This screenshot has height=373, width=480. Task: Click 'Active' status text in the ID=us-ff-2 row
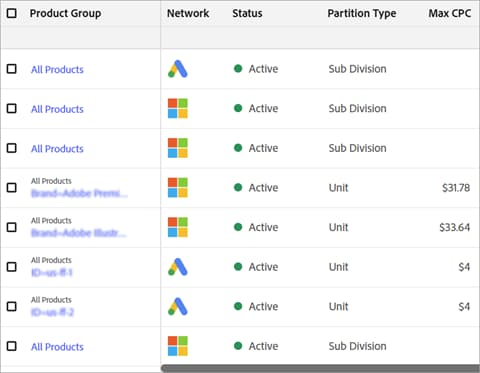click(x=263, y=307)
